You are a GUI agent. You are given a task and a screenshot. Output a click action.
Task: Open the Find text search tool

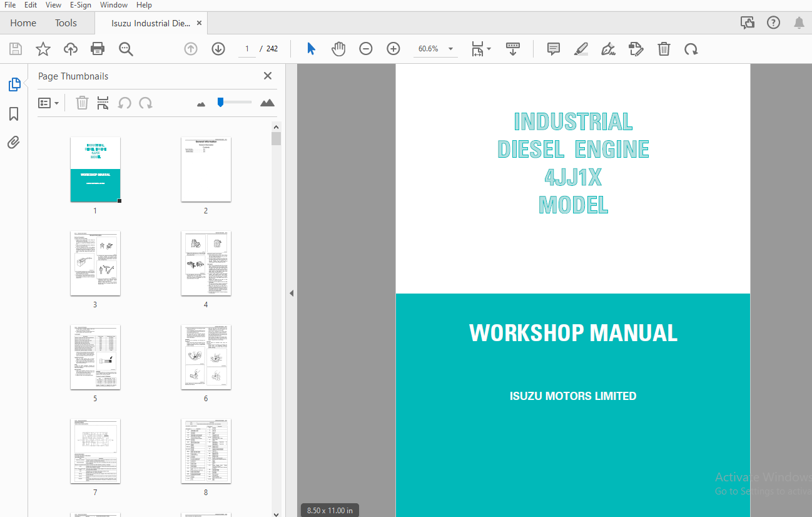(126, 49)
